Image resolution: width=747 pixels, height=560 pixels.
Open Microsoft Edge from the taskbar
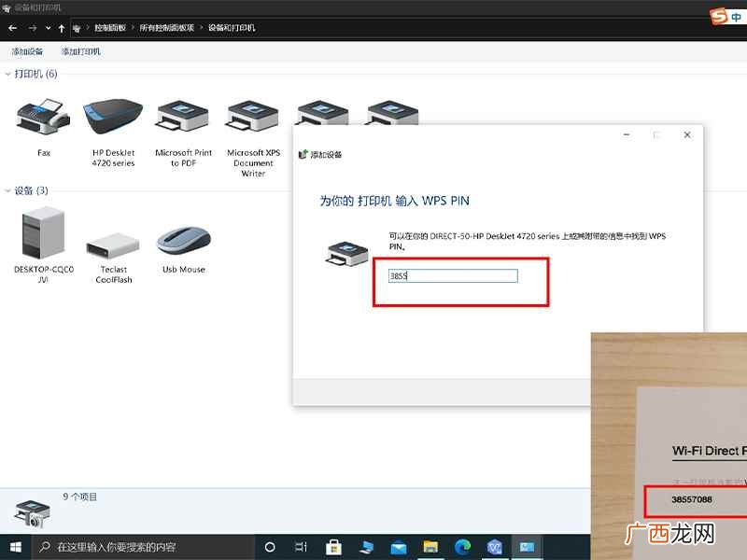click(x=462, y=547)
